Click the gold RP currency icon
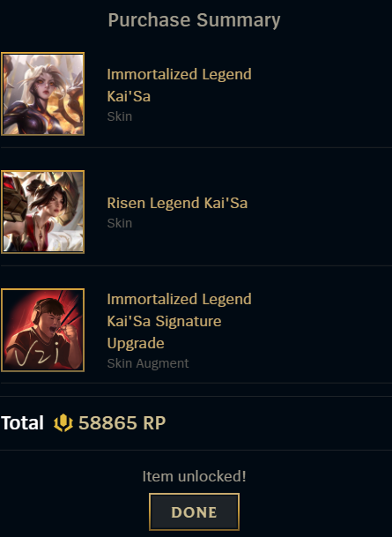The height and width of the screenshot is (537, 392). tap(63, 422)
